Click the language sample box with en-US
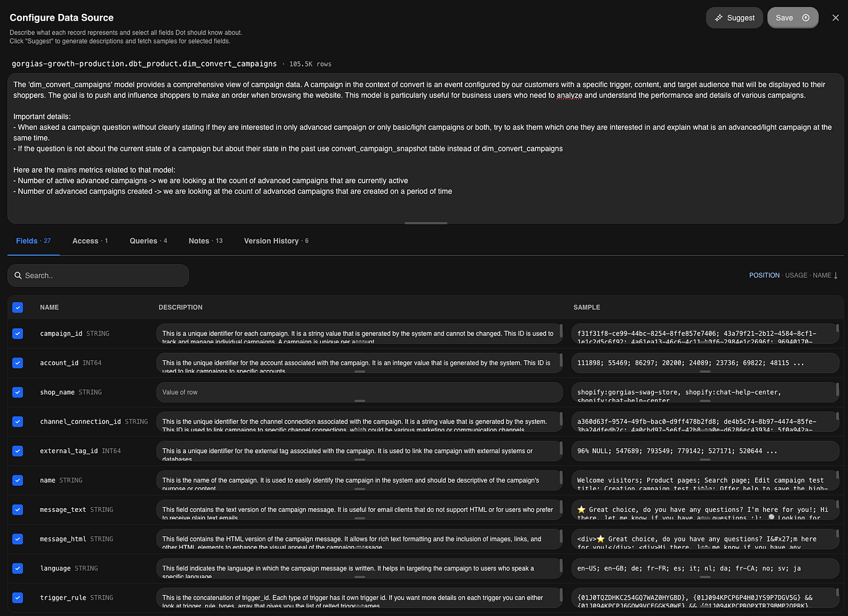 705,569
